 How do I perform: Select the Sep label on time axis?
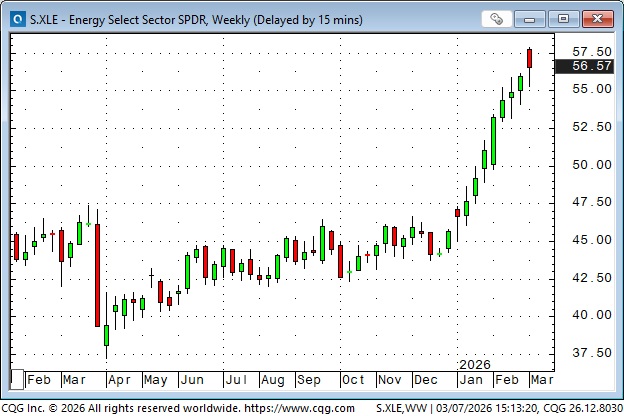click(307, 380)
